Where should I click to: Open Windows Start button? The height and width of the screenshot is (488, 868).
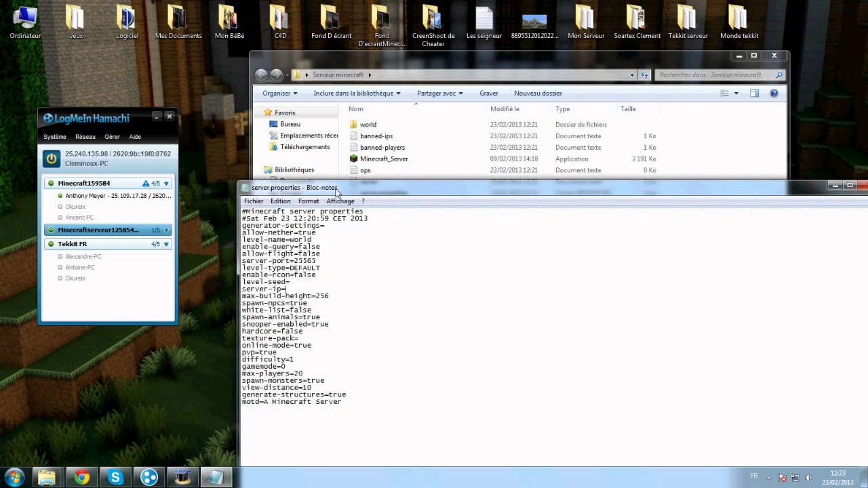[x=14, y=477]
